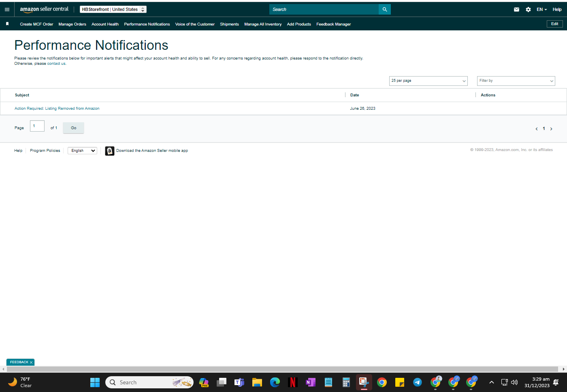Open Task View in the taskbar
This screenshot has height=392, width=567.
pos(222,382)
